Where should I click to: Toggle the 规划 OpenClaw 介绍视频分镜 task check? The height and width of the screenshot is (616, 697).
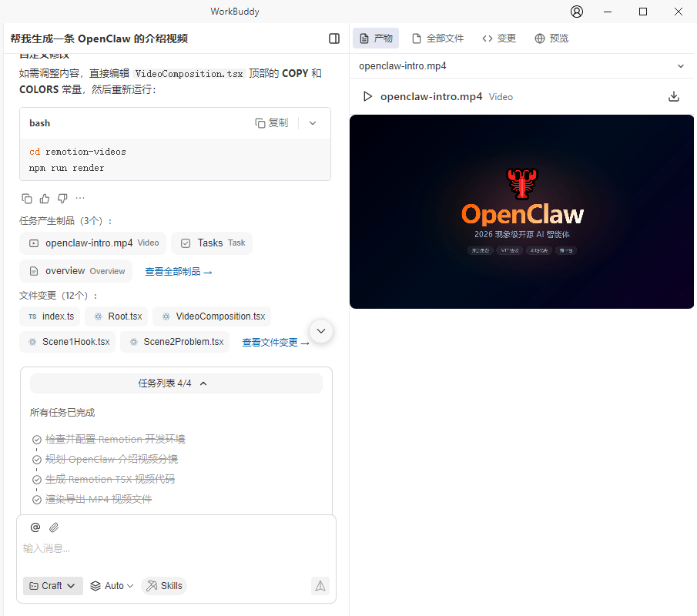(37, 460)
